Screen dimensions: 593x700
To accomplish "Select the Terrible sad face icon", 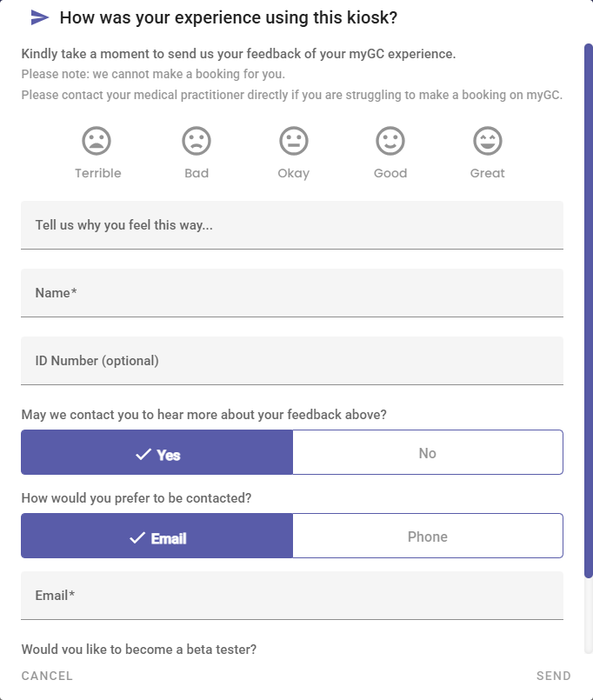I will [x=97, y=141].
